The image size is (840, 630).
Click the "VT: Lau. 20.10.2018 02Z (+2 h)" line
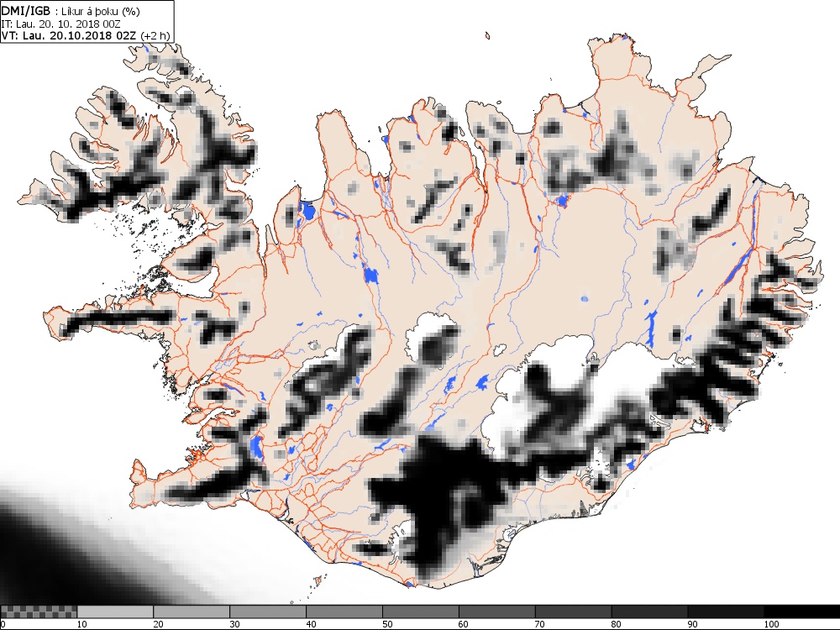pos(86,35)
